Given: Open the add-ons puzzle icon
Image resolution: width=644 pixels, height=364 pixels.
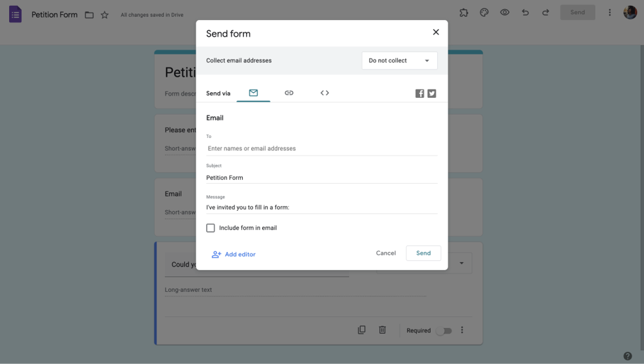Looking at the screenshot, I should pyautogui.click(x=464, y=12).
